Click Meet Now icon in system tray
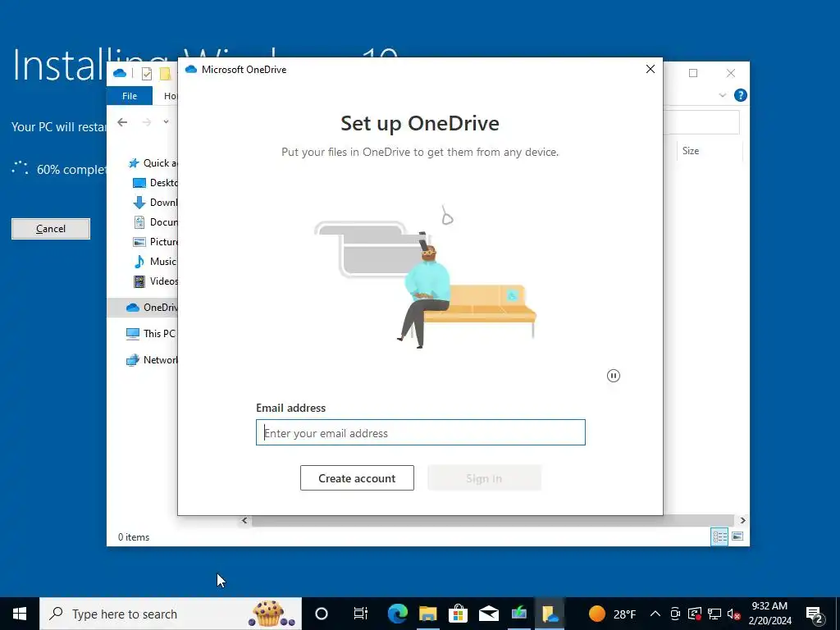The width and height of the screenshot is (840, 630). click(x=675, y=614)
